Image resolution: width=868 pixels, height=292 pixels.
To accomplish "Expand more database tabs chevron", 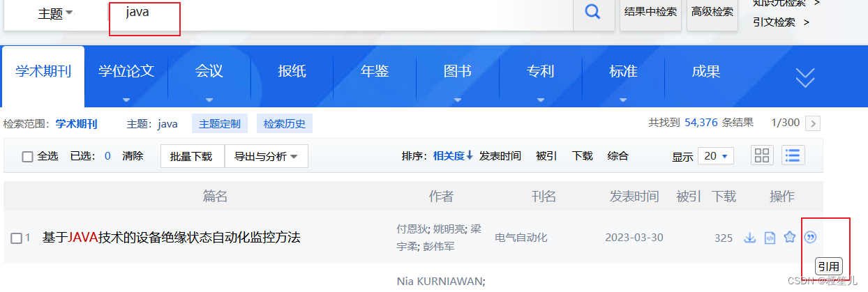I will (x=805, y=77).
